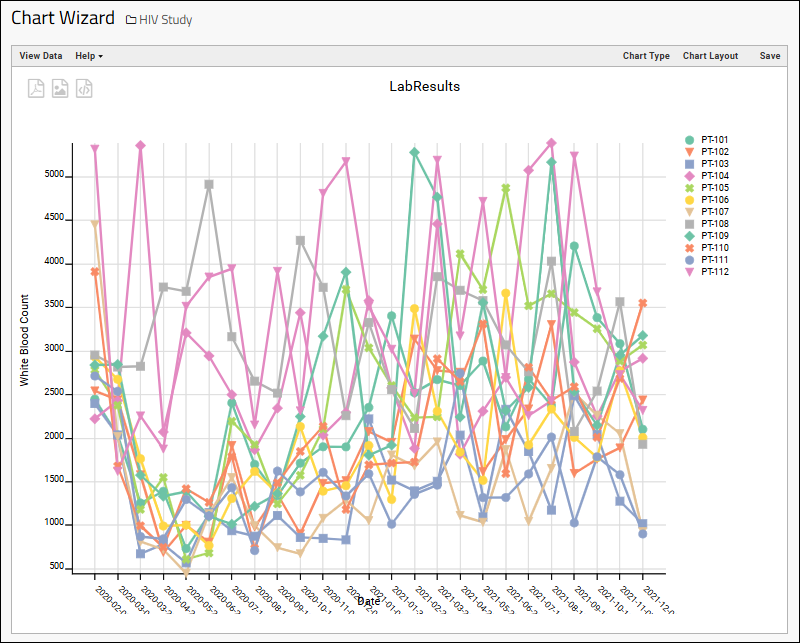Click the PT-112 pink triangle legend swatch
The image size is (800, 643).
(x=689, y=271)
